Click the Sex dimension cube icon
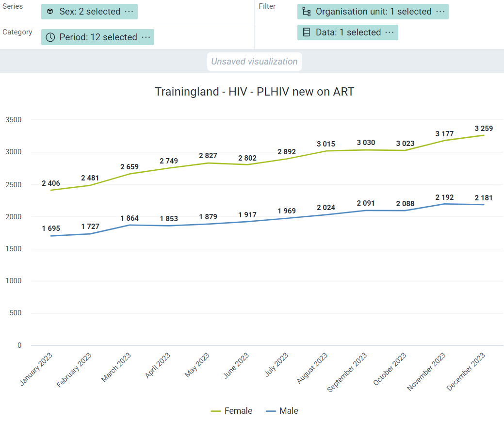 pos(50,12)
